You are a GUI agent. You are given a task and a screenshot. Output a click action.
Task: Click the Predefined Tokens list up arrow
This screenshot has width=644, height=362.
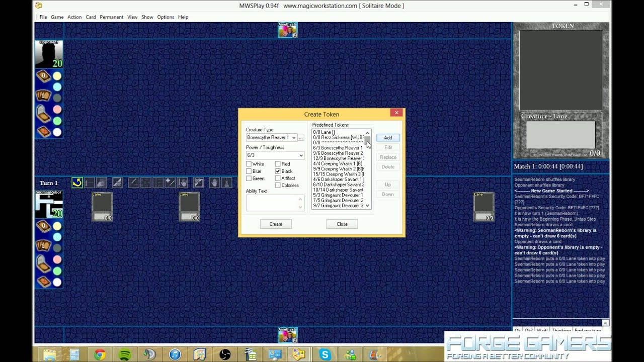(x=367, y=133)
